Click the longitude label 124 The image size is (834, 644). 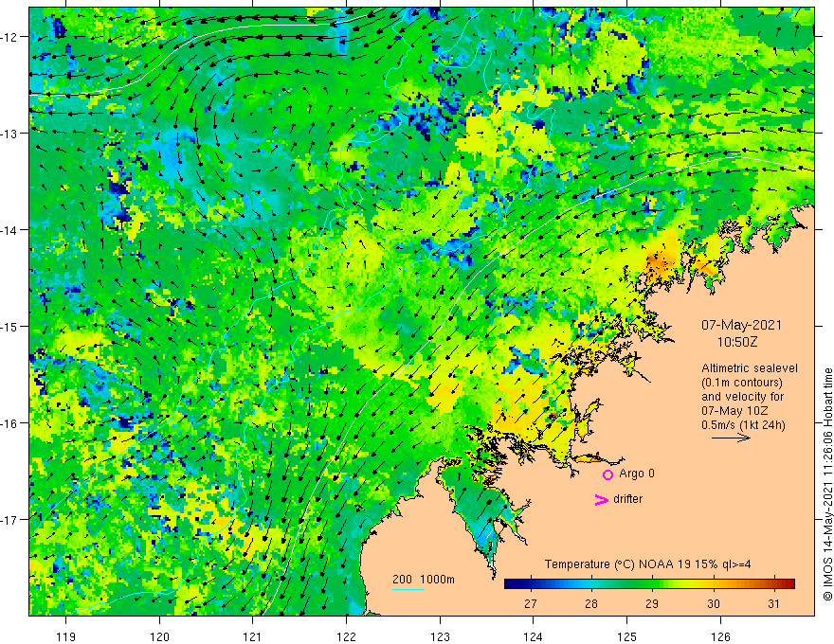(x=533, y=636)
